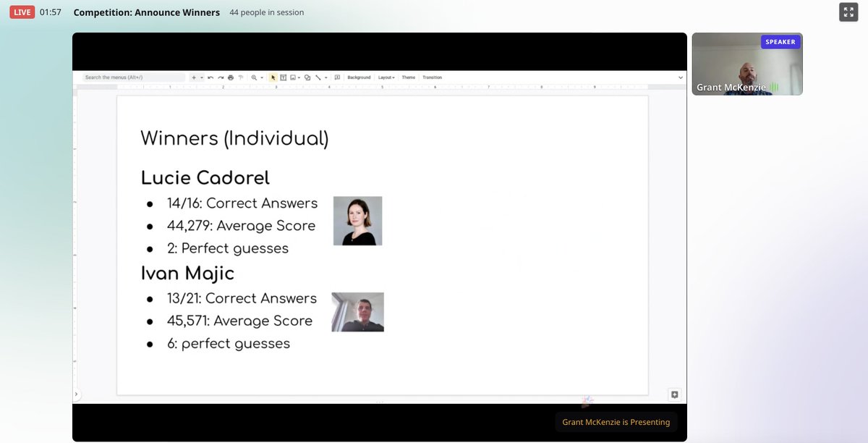Click the '14/16: Correct Answers' bullet
Viewport: 868px width, 443px height.
(x=242, y=203)
